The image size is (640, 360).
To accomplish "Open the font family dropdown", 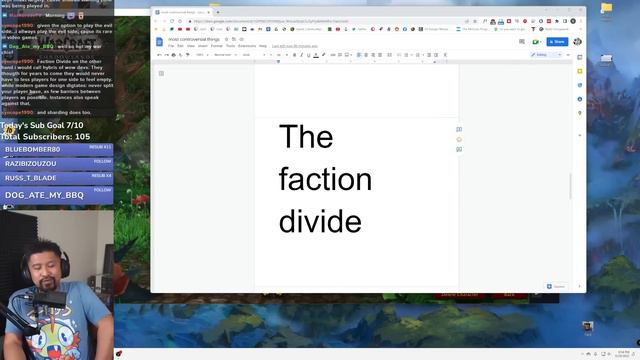I will click(253, 55).
